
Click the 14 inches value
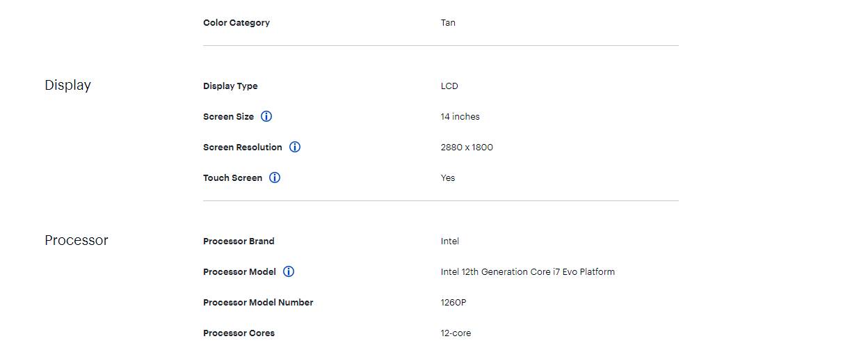coord(460,116)
